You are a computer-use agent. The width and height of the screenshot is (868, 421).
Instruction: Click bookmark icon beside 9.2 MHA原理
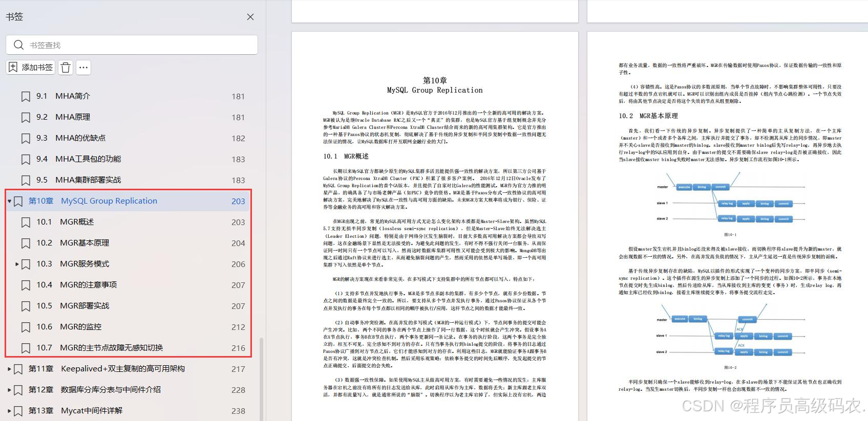tap(26, 117)
